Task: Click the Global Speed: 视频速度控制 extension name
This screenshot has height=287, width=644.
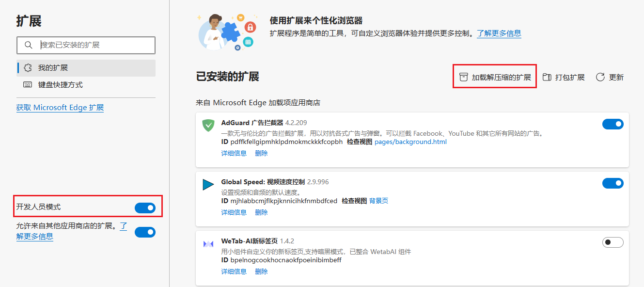Action: [x=263, y=182]
